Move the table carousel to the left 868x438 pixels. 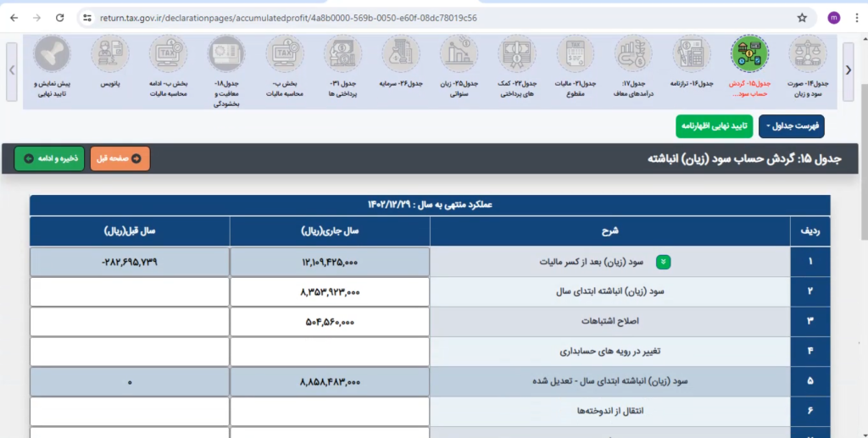click(12, 71)
